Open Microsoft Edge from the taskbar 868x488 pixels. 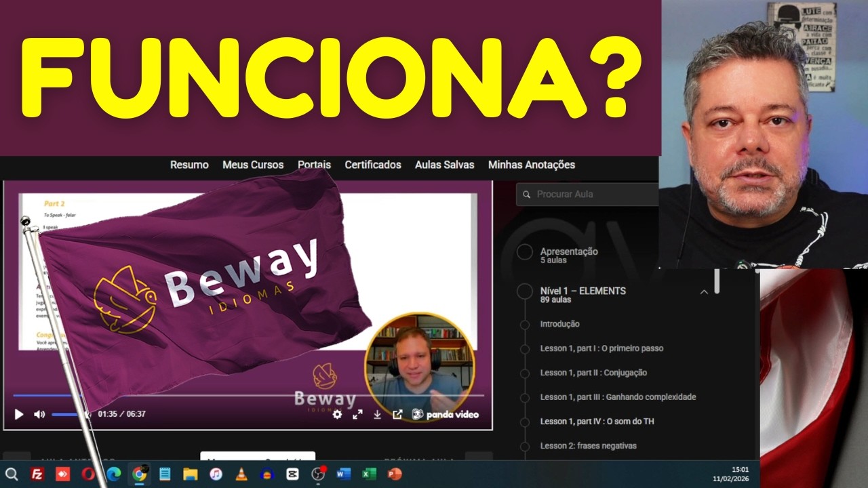[114, 474]
